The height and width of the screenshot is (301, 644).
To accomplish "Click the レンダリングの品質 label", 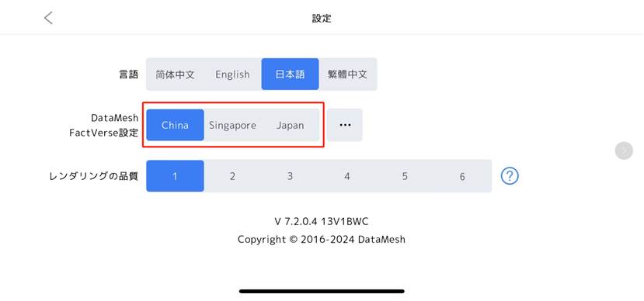I will pyautogui.click(x=94, y=176).
